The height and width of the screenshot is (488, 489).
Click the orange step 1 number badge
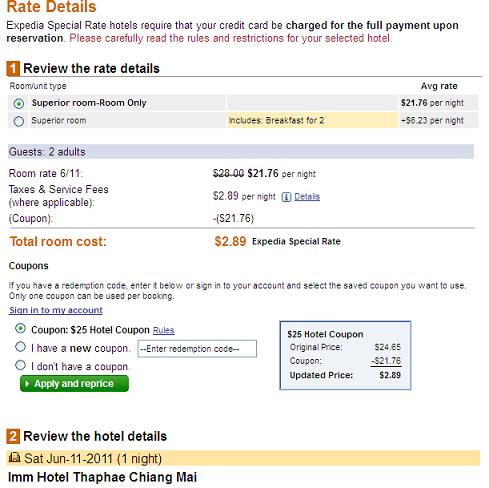click(x=13, y=69)
